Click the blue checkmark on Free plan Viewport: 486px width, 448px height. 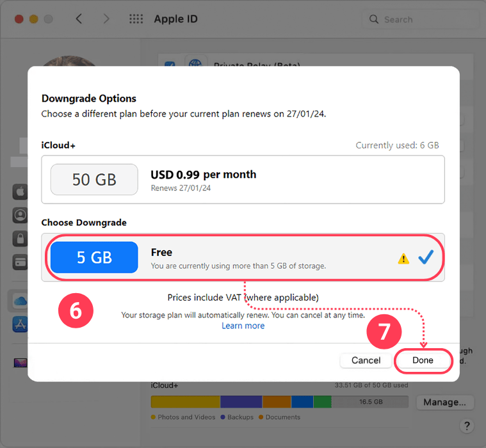426,257
